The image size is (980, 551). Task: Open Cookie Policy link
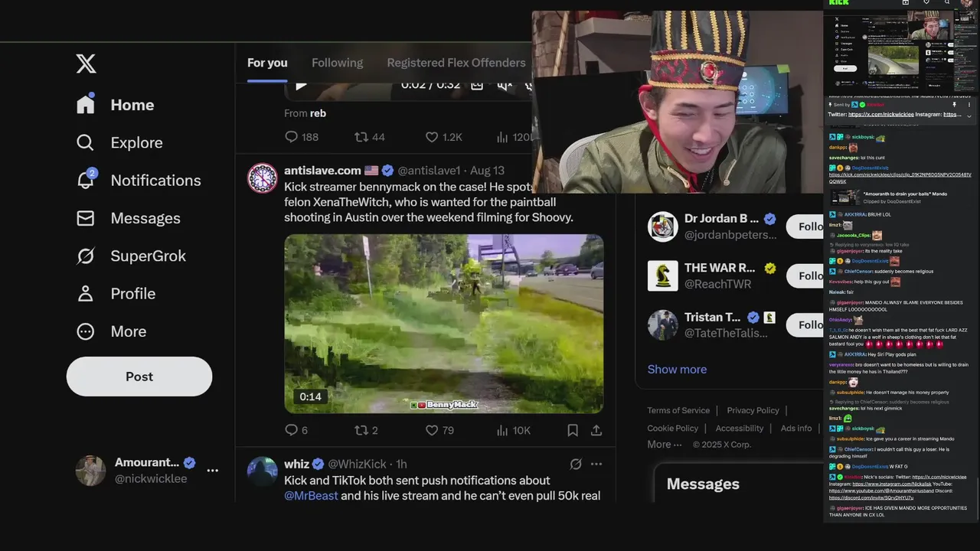(x=673, y=429)
